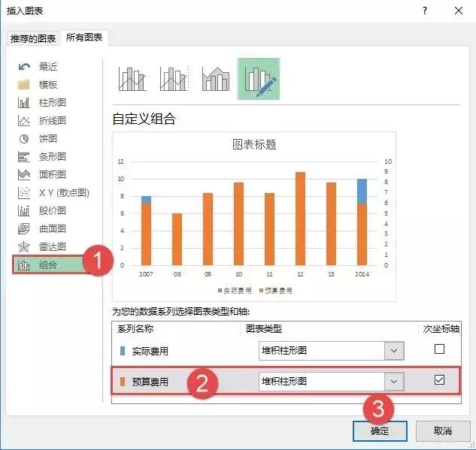Click the 面积图 area chart icon

pyautogui.click(x=23, y=174)
